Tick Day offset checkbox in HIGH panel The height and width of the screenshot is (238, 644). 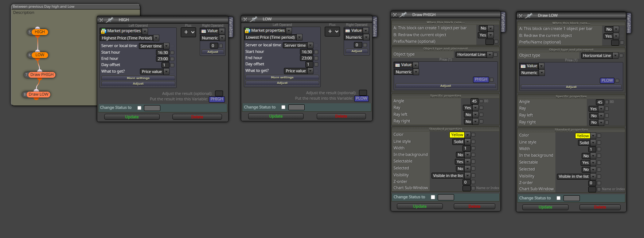click(x=172, y=65)
